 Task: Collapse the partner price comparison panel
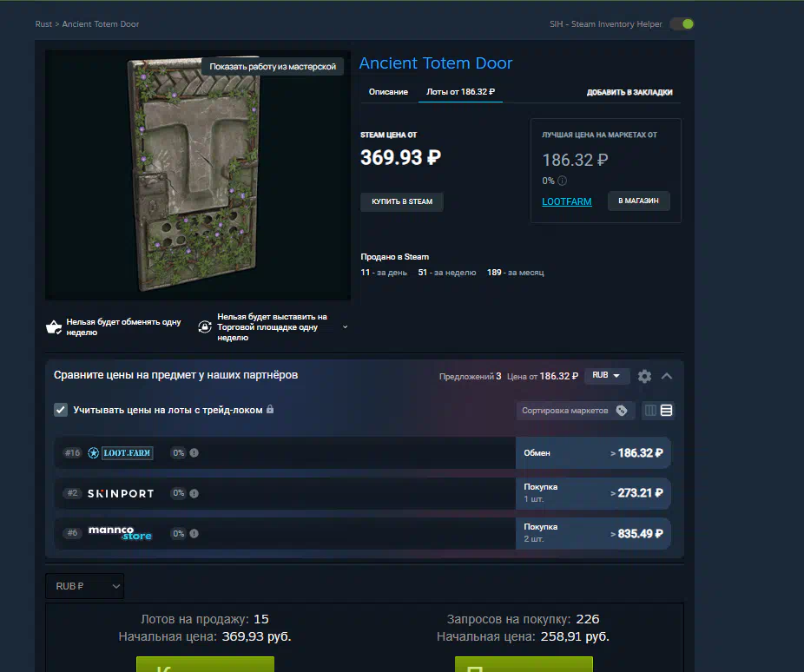667,376
